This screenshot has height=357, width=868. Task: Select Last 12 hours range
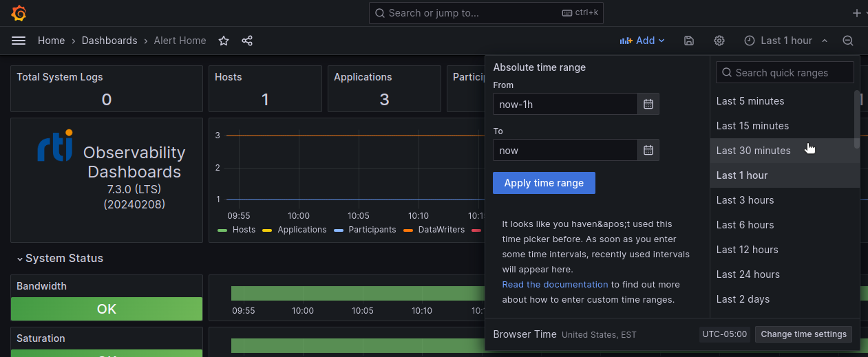[x=785, y=250]
